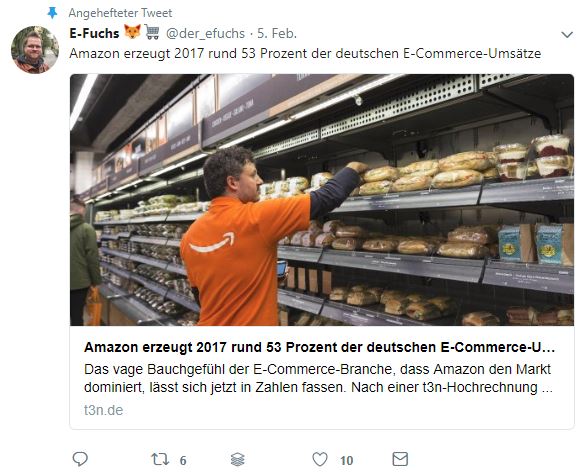Open the E-Fuchs display name
Screen dimensions: 583x472
[94, 33]
